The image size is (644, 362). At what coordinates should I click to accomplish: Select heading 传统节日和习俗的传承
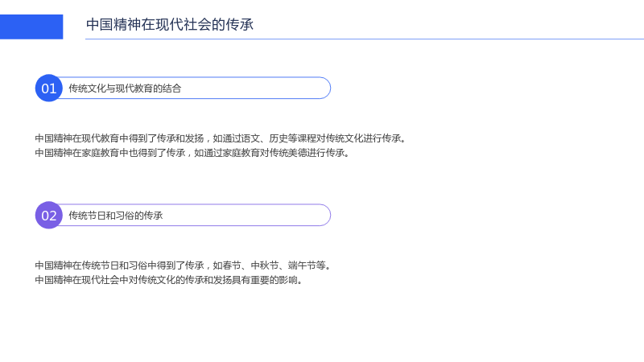click(x=116, y=216)
